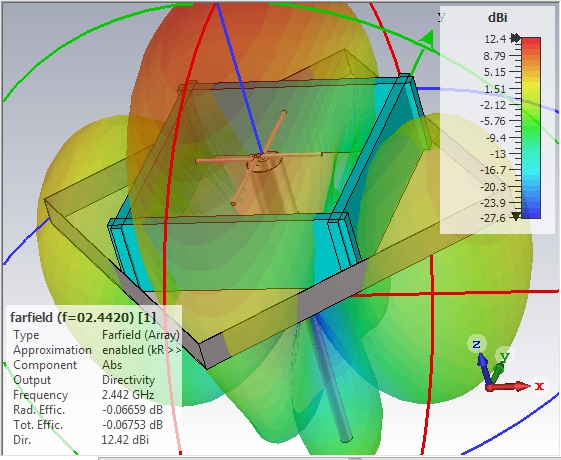Click the 12.42 dBi Dir. value
Viewport: 561px width, 460px height.
click(125, 440)
